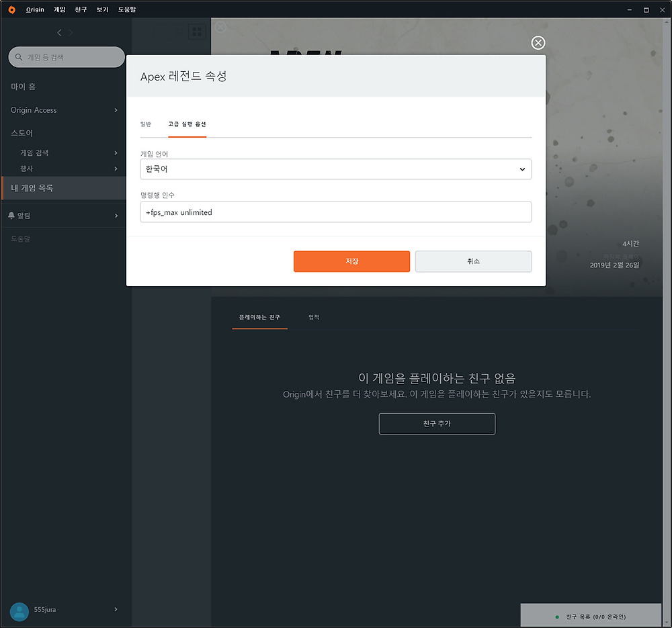
Task: Save settings with the 저장 button
Action: pos(352,261)
